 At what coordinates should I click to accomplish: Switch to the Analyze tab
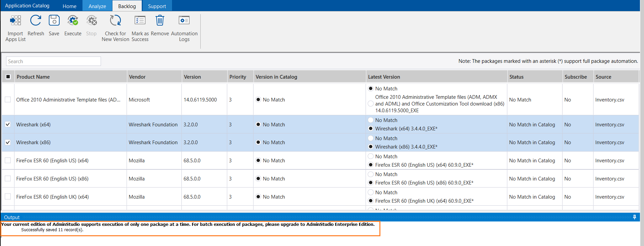click(x=97, y=6)
